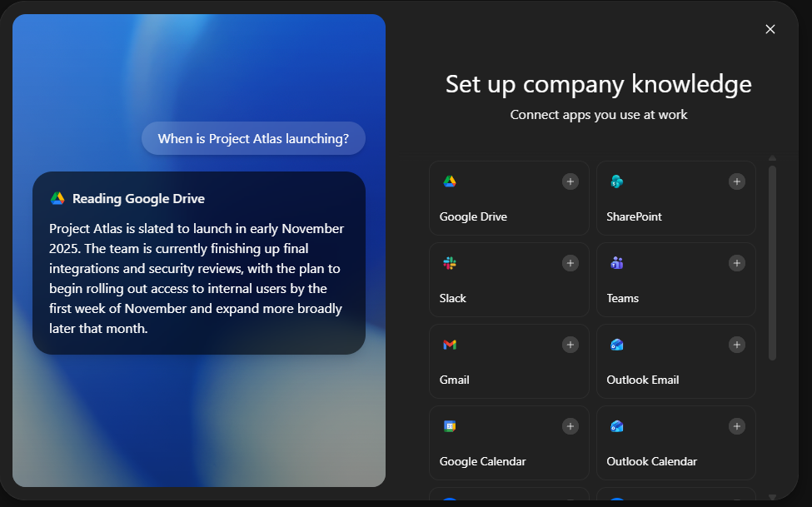Image resolution: width=812 pixels, height=507 pixels.
Task: Add SharePoint with its plus button
Action: click(x=736, y=181)
